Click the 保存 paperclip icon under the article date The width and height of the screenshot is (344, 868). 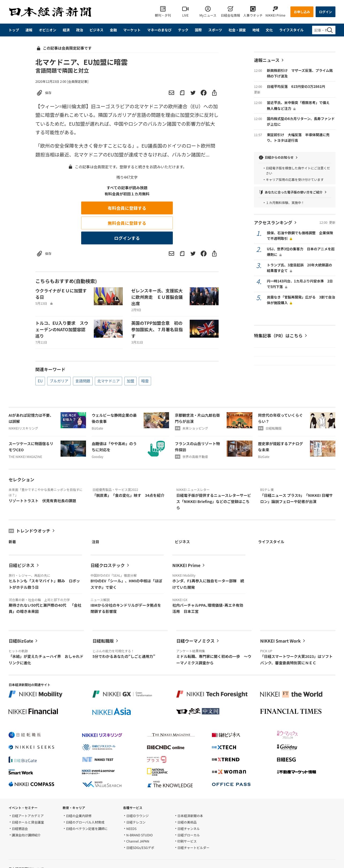point(39,93)
